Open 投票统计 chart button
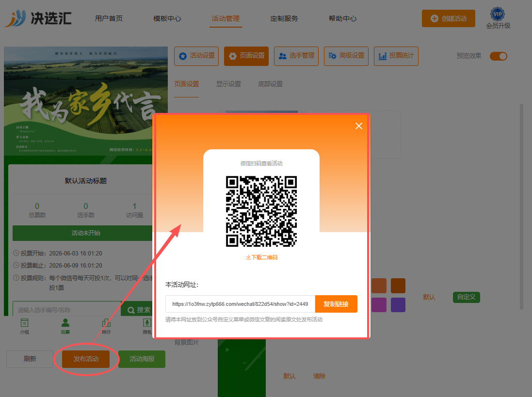This screenshot has height=397, width=532. [x=396, y=56]
